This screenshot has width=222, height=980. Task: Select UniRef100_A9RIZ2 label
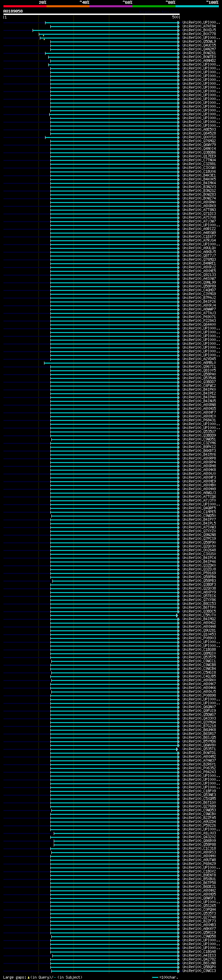coord(199,229)
